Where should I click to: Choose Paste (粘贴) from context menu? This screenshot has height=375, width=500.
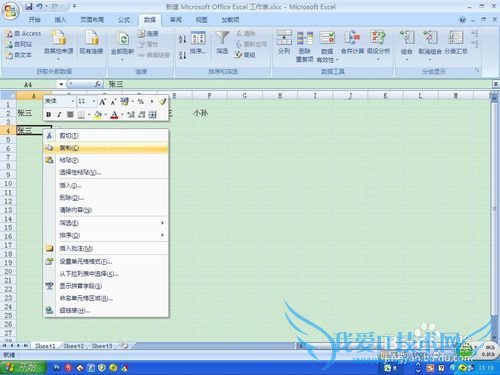[x=106, y=160]
